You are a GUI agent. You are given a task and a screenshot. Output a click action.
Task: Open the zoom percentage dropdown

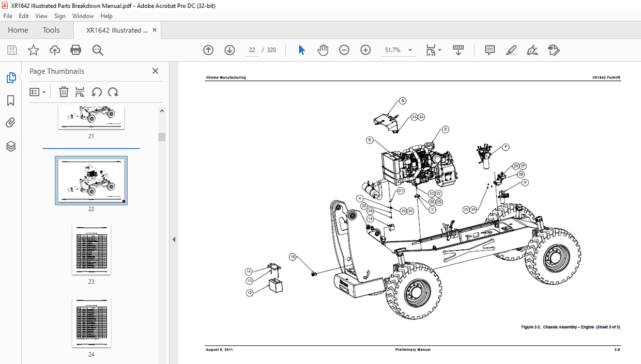(409, 50)
